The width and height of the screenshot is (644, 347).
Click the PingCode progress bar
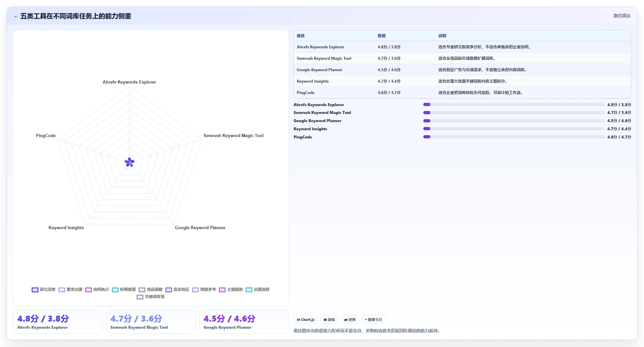[514, 137]
